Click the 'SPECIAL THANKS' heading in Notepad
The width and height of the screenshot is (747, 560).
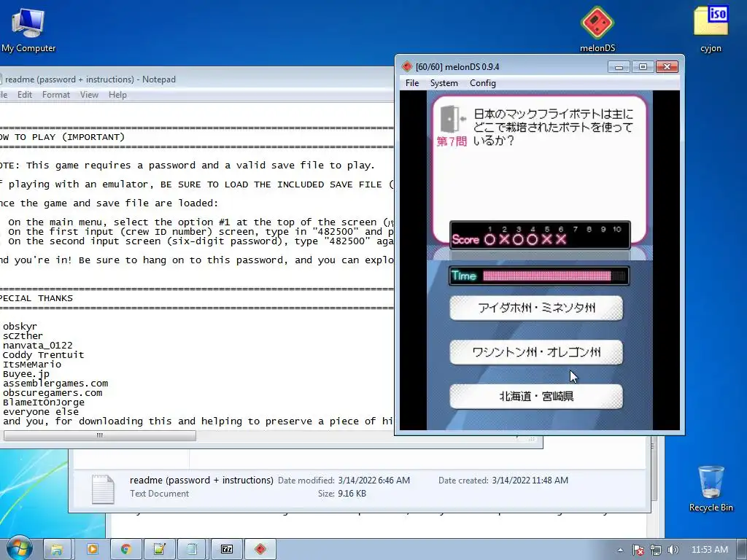point(36,298)
